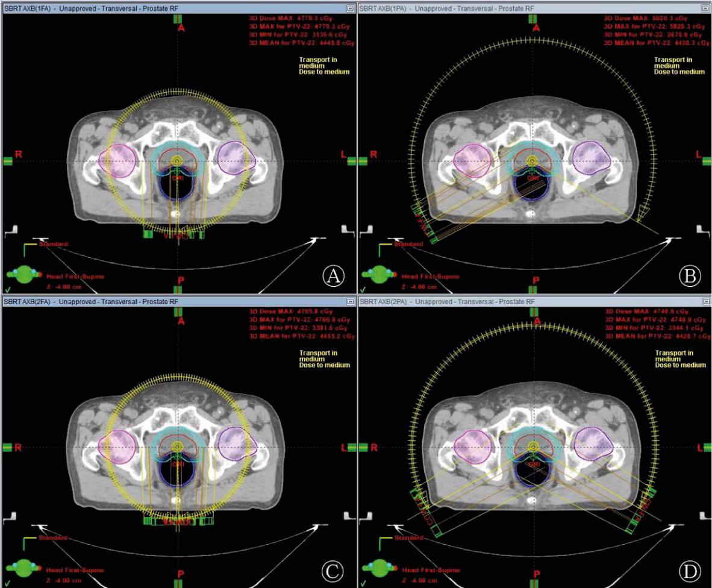Screen dimensions: 712x588
Task: Expand the SBRT AXB(1PA) viewport button
Action: [x=707, y=8]
